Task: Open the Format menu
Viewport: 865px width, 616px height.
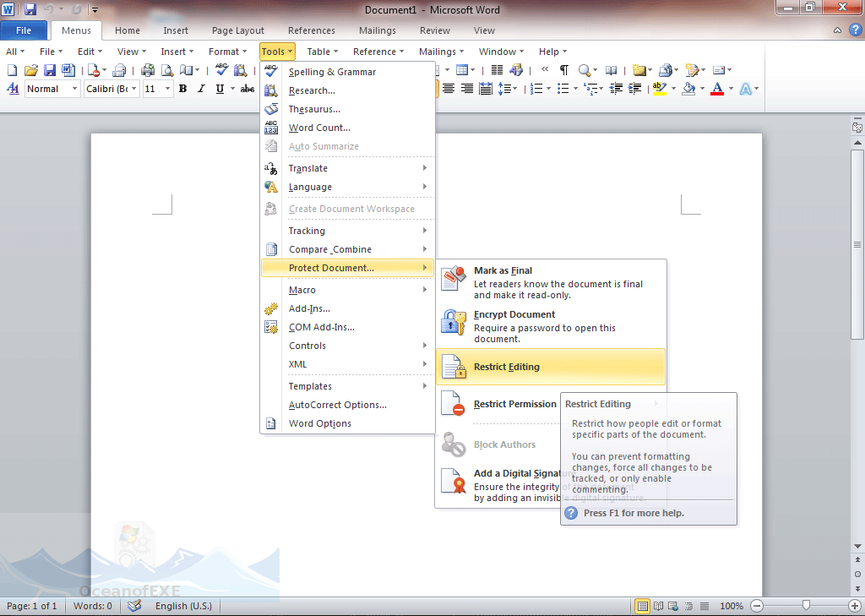Action: tap(227, 52)
